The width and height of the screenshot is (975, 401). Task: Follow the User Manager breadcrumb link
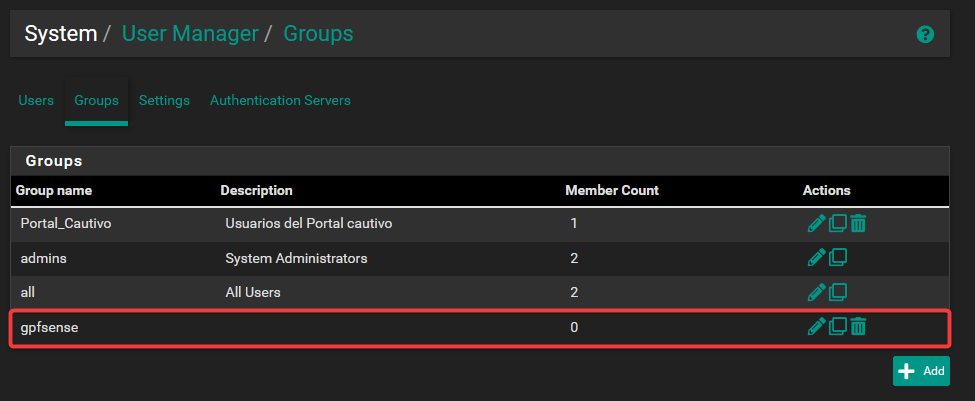pos(190,34)
